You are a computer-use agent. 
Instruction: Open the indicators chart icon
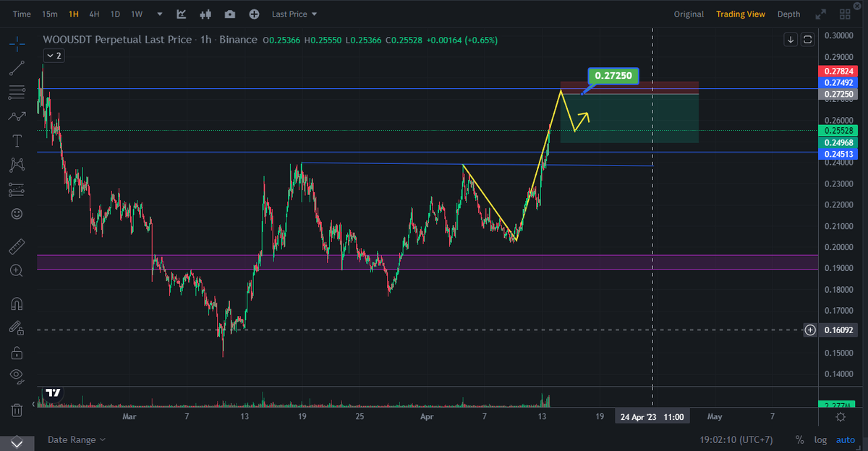(182, 14)
